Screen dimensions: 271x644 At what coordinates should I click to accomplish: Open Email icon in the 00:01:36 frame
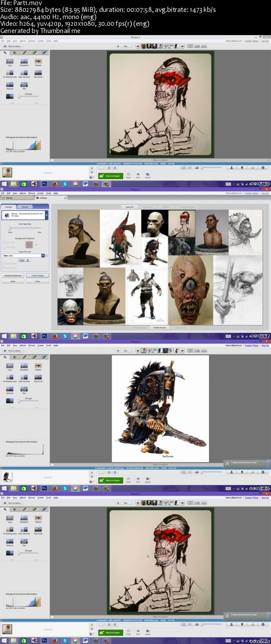pos(128,175)
